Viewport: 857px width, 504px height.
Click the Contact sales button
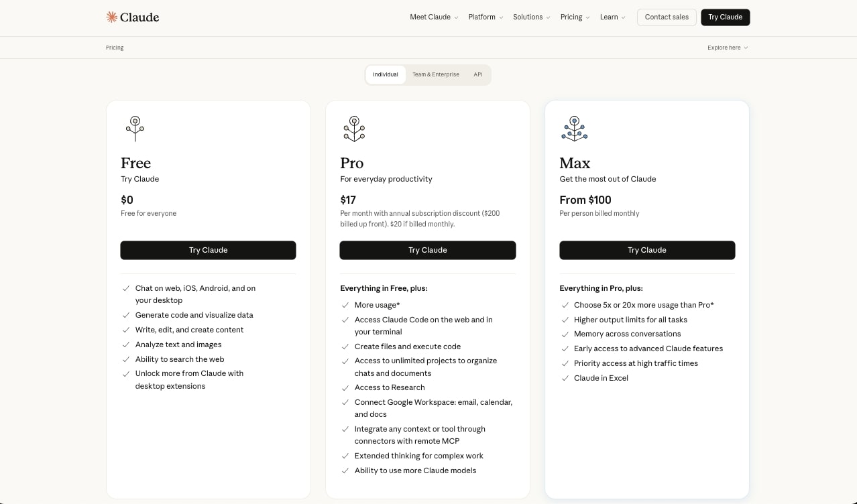click(667, 17)
